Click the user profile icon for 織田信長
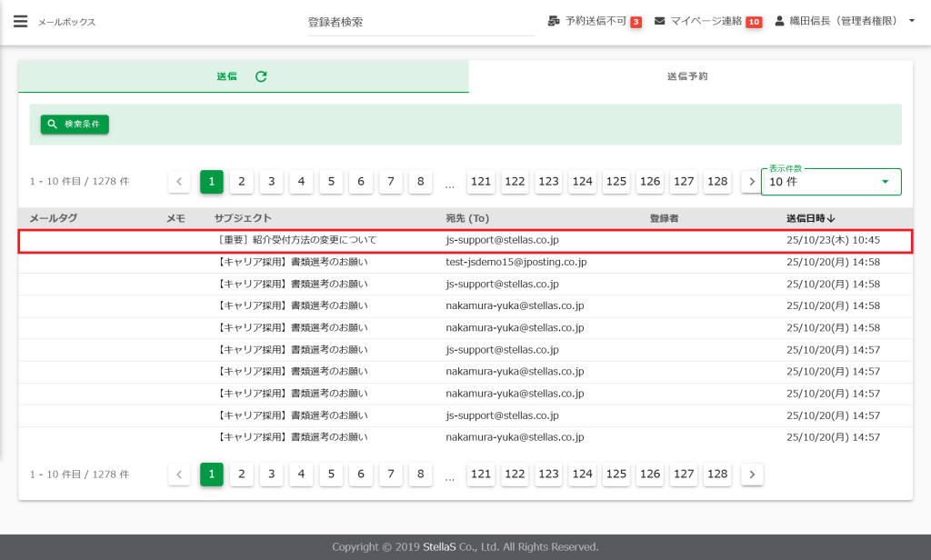Image resolution: width=931 pixels, height=560 pixels. pyautogui.click(x=779, y=21)
